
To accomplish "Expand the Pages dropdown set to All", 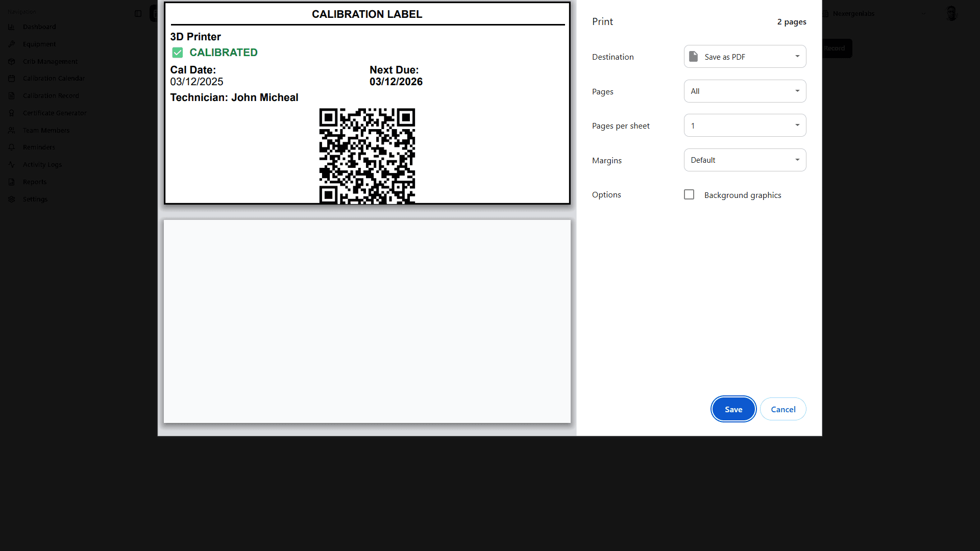I will click(x=745, y=91).
